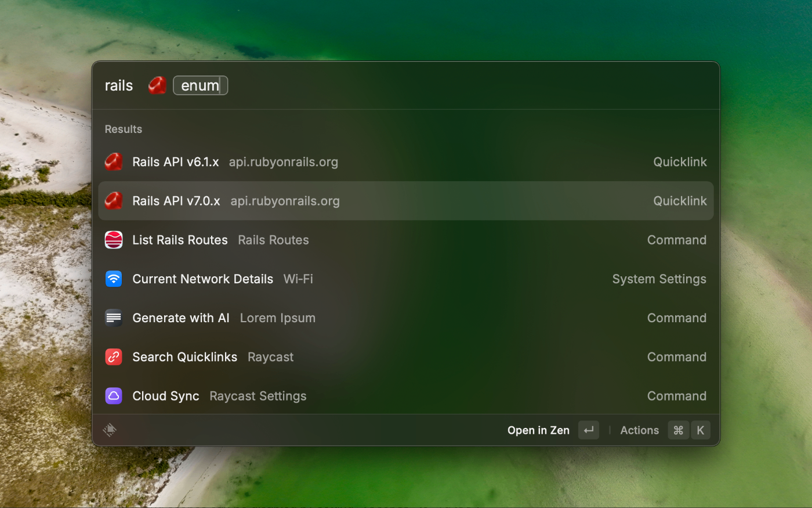812x508 pixels.
Task: Open the Actions menu
Action: (x=640, y=430)
